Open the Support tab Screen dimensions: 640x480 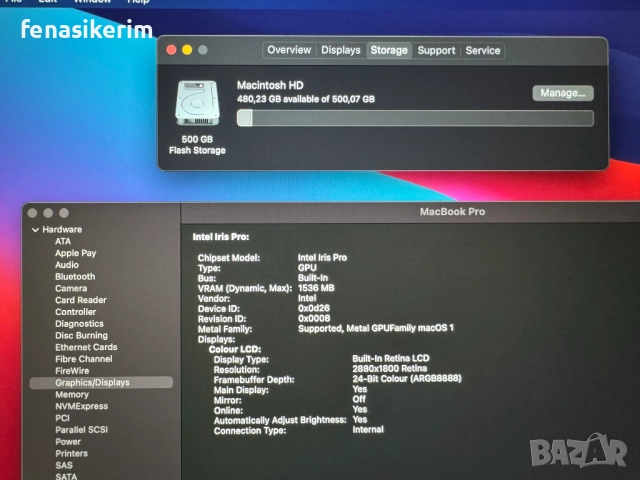[436, 50]
